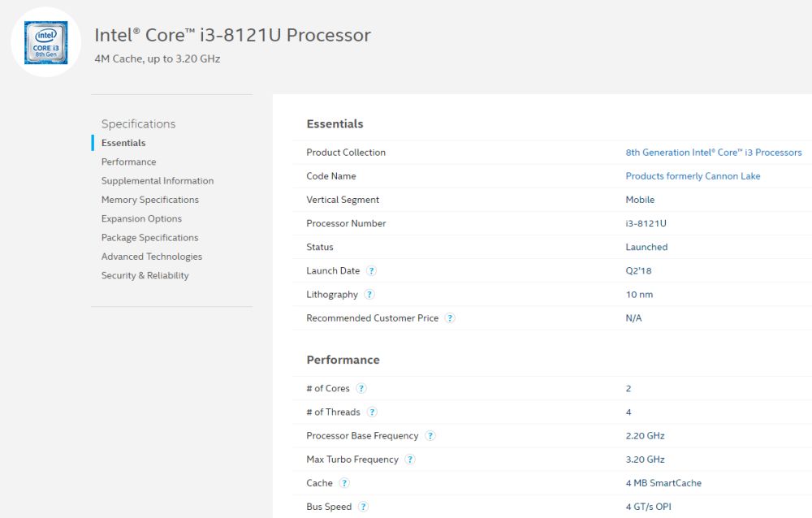
Task: Click the help icon beside # of Cores
Action: pyautogui.click(x=361, y=388)
